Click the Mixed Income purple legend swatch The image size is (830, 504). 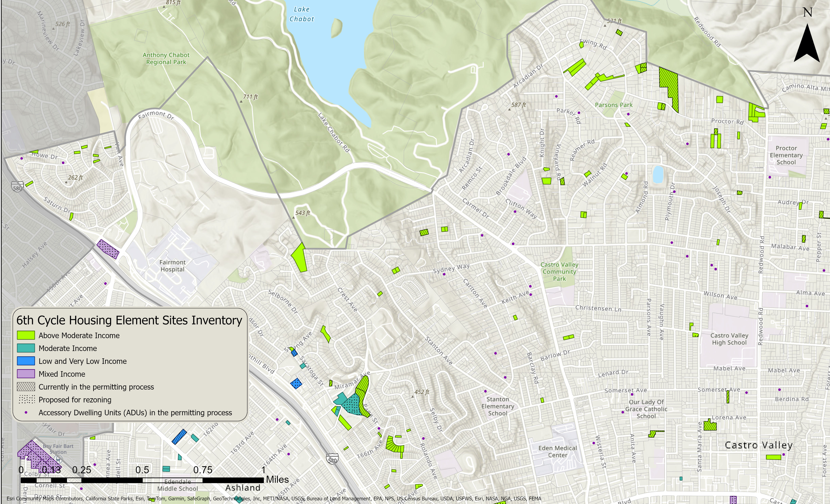coord(26,374)
